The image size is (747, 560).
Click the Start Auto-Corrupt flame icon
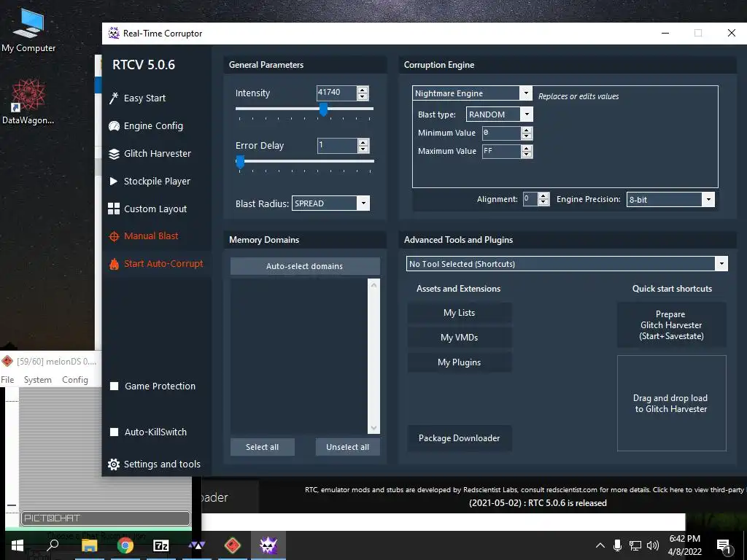point(114,263)
